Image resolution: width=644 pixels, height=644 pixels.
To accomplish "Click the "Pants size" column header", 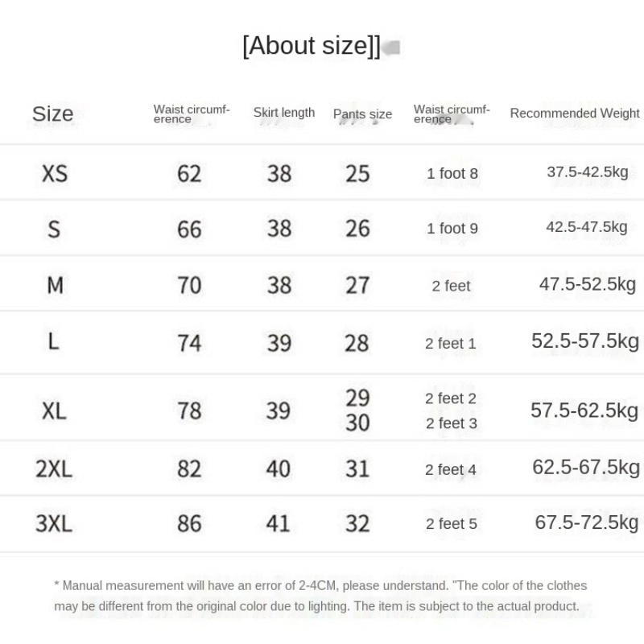I will pos(362,114).
